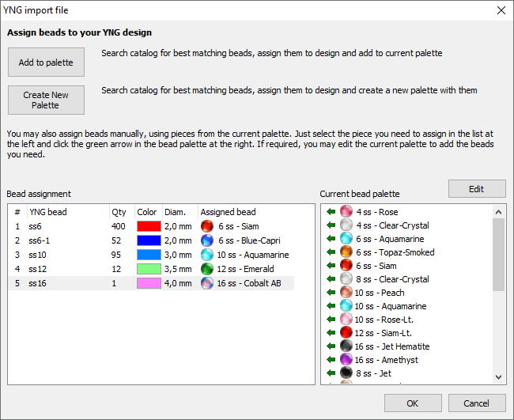The width and height of the screenshot is (514, 420).
Task: Close the YNG import file window
Action: 500,10
